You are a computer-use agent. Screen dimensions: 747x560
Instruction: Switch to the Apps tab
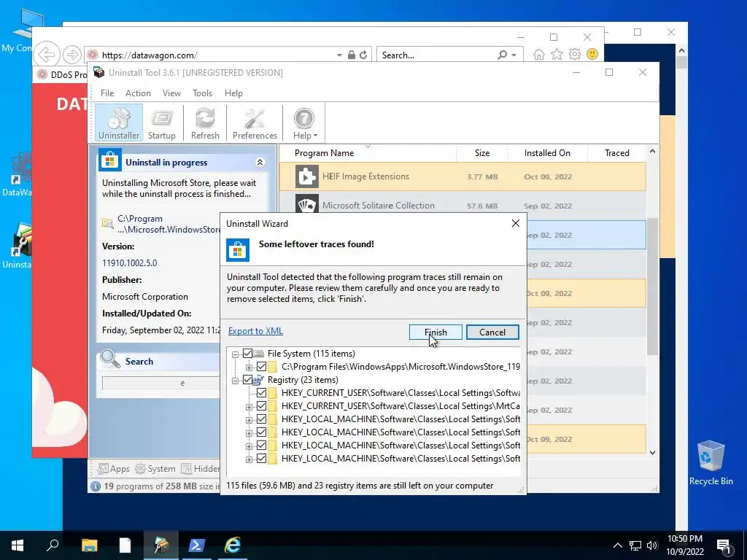[x=113, y=469]
